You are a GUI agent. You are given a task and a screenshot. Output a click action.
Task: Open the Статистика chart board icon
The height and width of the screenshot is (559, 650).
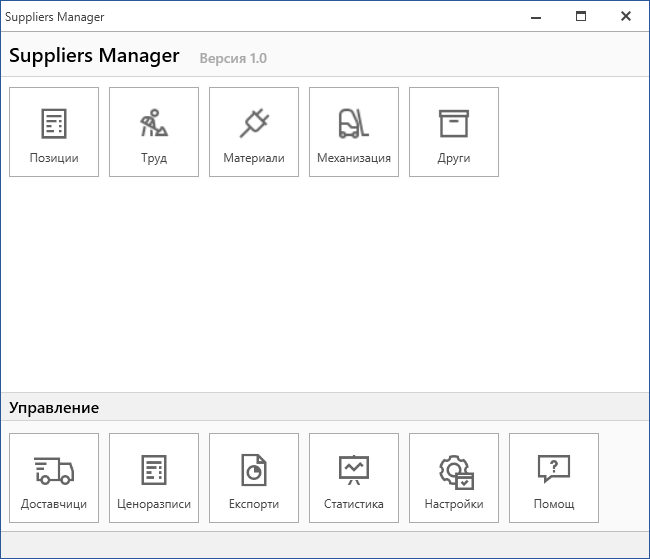(354, 469)
